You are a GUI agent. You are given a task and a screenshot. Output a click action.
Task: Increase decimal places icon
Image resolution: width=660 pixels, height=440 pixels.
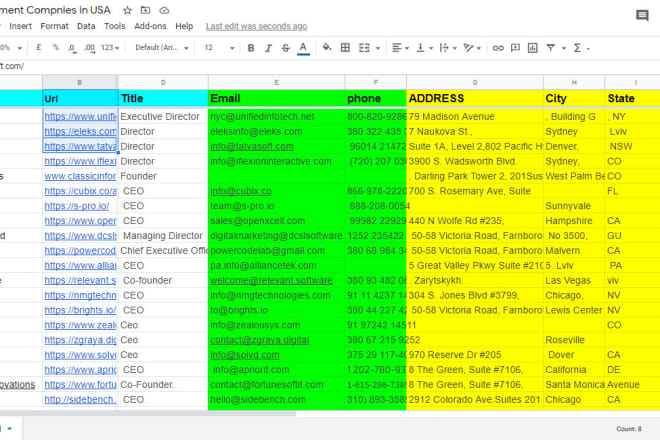(x=89, y=48)
